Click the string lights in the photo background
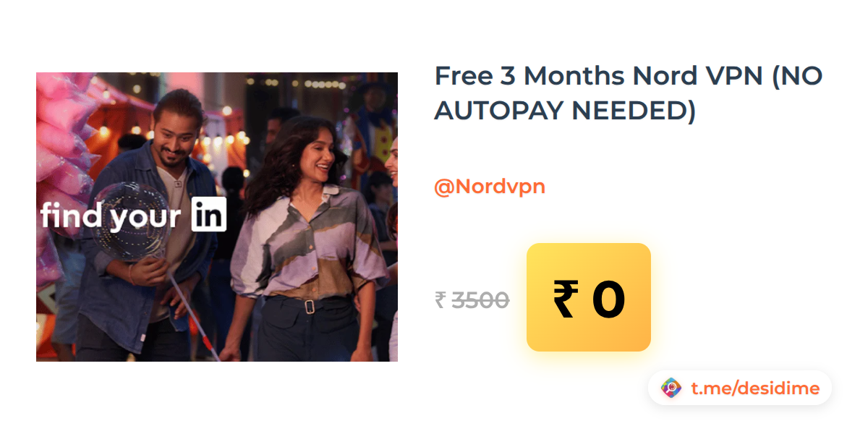The width and height of the screenshot is (868, 434). pyautogui.click(x=318, y=84)
